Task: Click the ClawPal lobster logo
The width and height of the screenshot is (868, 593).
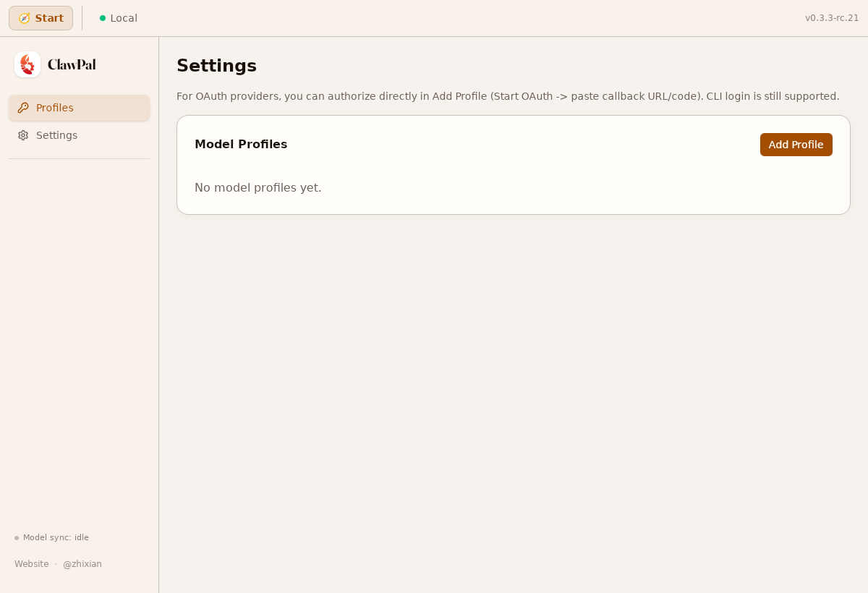Action: (27, 64)
